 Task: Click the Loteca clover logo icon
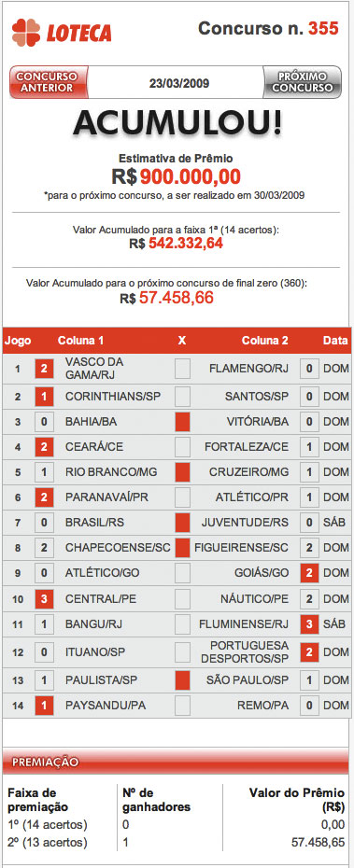coord(26,32)
